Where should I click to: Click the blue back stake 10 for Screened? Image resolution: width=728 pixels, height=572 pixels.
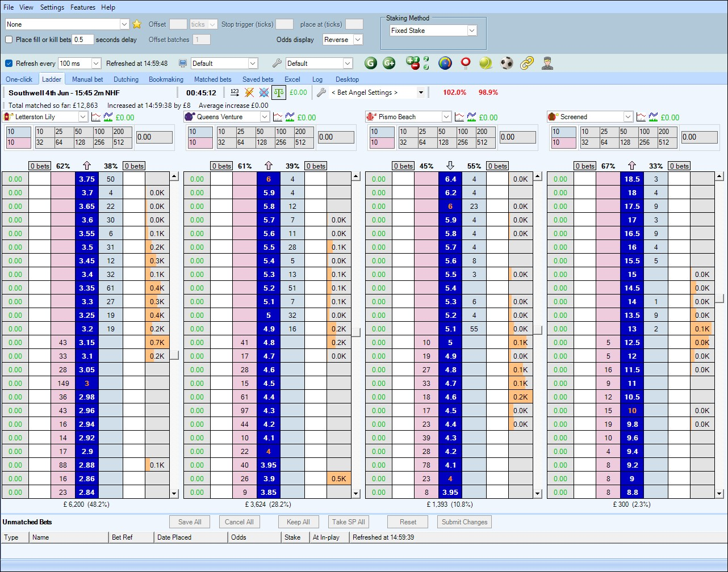(x=564, y=132)
